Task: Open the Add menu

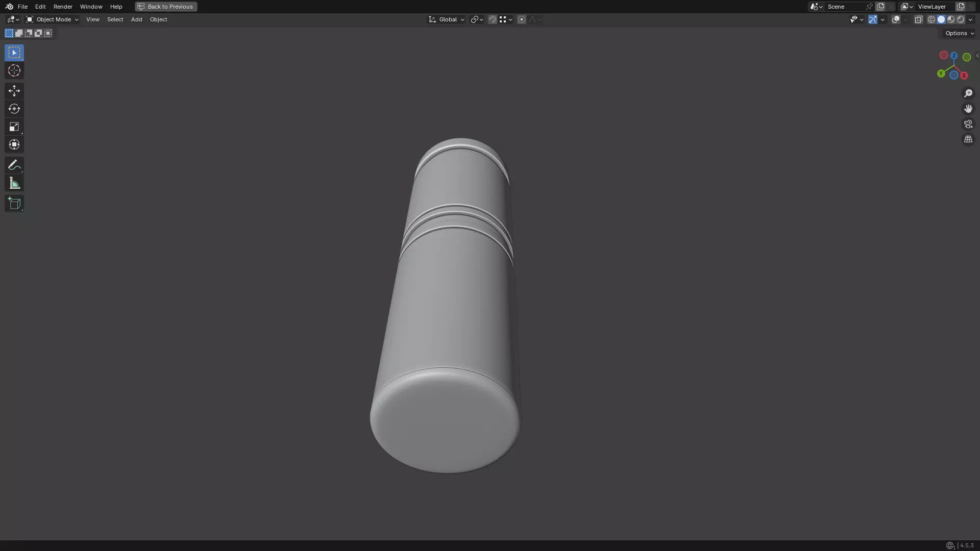Action: point(136,19)
